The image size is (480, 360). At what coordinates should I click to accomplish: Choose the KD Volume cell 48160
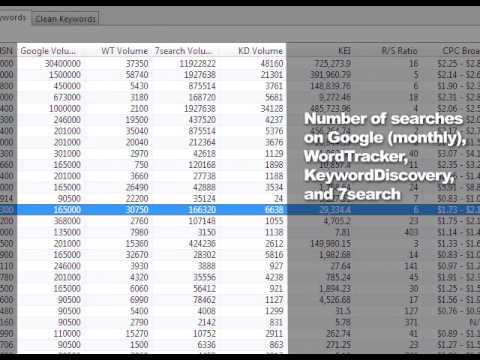coord(272,63)
